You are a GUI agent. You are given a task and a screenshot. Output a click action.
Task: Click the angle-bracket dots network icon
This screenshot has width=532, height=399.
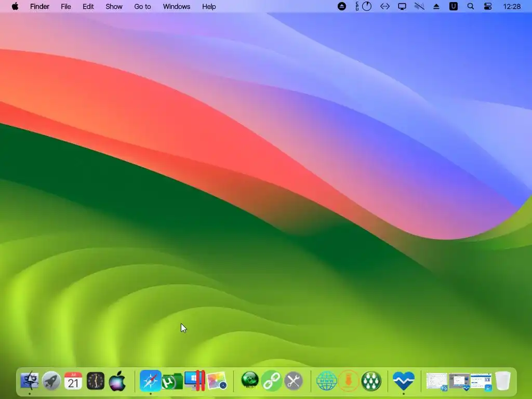(385, 6)
